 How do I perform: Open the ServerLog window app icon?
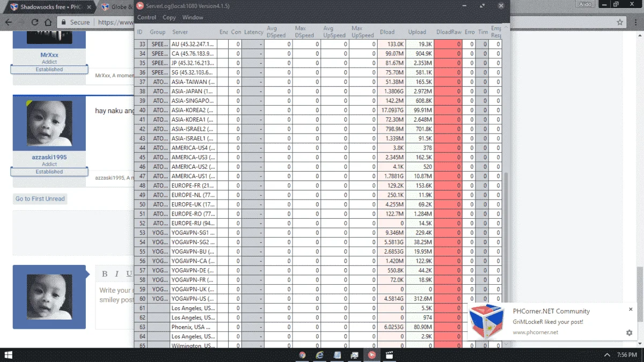[x=140, y=5]
